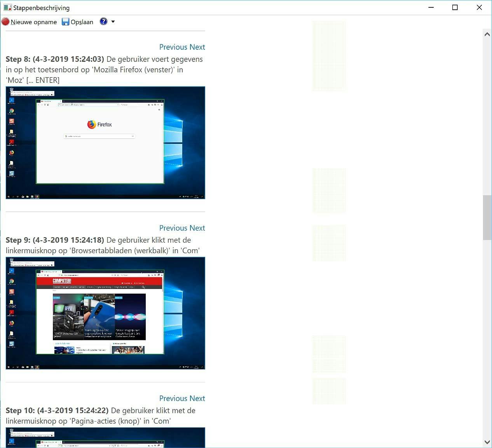The image size is (492, 448).
Task: Click the scrollbar up arrow
Action: (487, 34)
